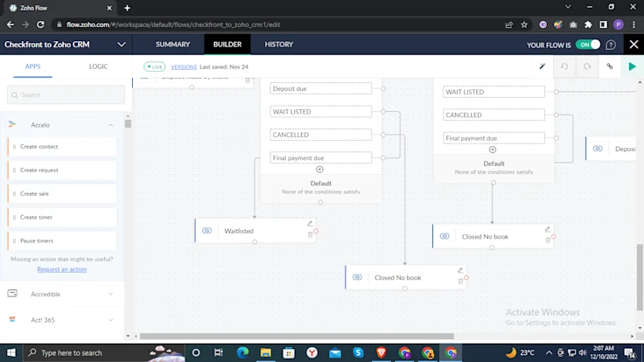Select the Create timer action
This screenshot has height=362, width=644.
tap(62, 217)
